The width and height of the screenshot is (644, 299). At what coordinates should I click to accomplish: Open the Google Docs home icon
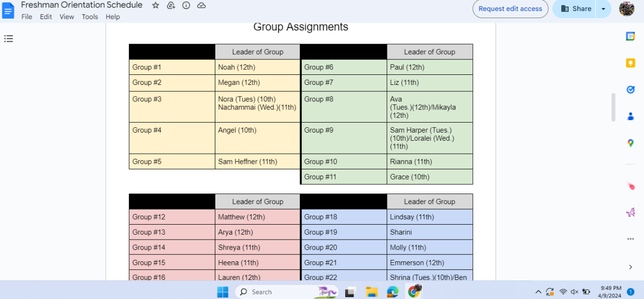(x=8, y=10)
